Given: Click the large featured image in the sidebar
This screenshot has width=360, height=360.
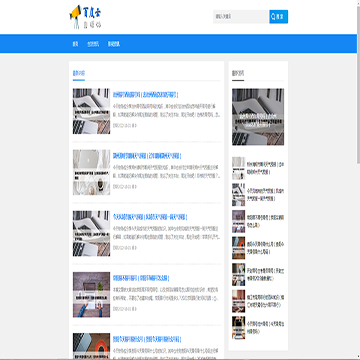Looking at the screenshot, I should [x=258, y=117].
